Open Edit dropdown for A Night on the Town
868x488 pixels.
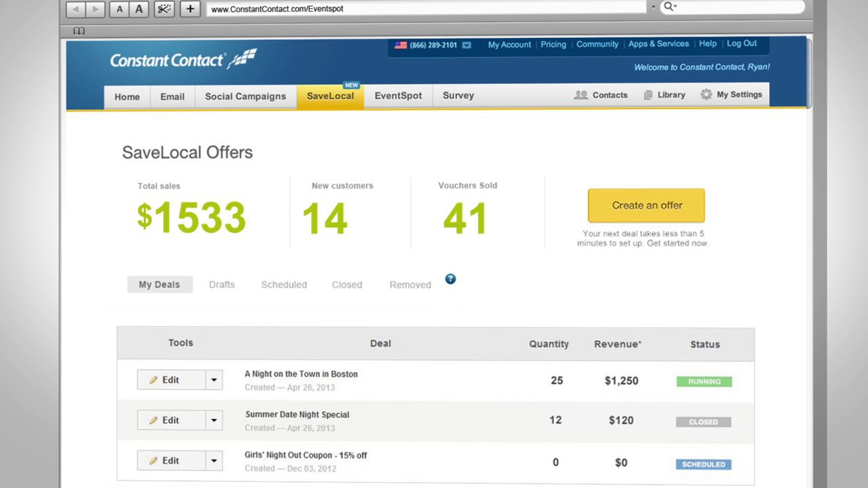pyautogui.click(x=214, y=380)
